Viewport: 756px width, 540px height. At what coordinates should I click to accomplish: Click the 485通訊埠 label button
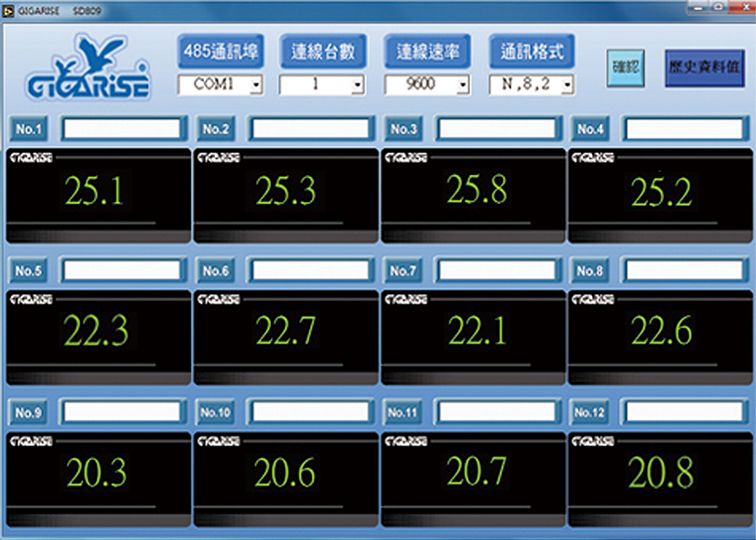pos(221,51)
